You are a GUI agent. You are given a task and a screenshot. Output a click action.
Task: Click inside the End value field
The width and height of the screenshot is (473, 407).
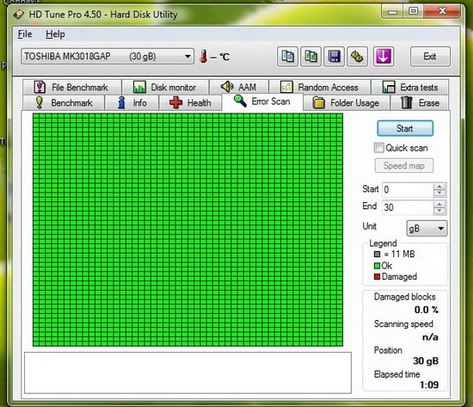(408, 207)
